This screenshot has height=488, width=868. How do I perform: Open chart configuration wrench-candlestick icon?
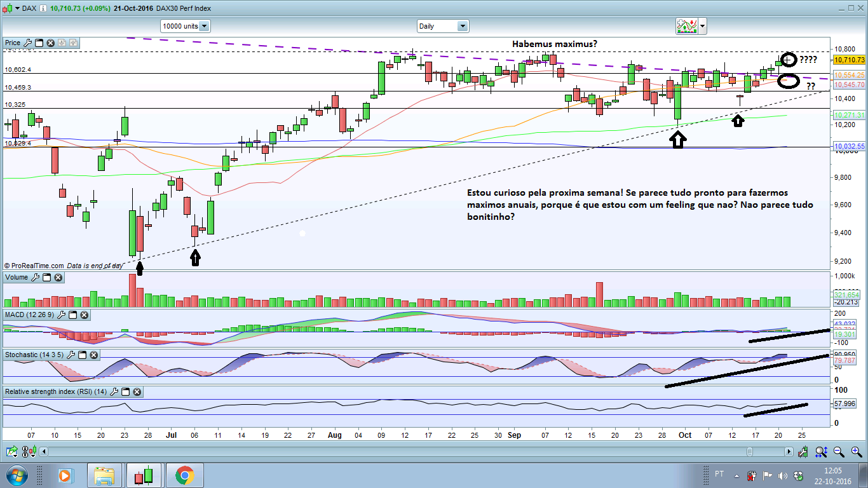click(x=803, y=452)
